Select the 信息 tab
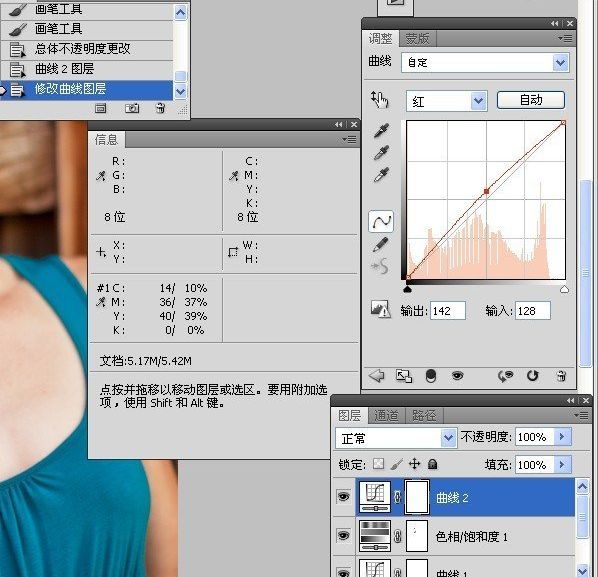The width and height of the screenshot is (598, 577). (106, 140)
